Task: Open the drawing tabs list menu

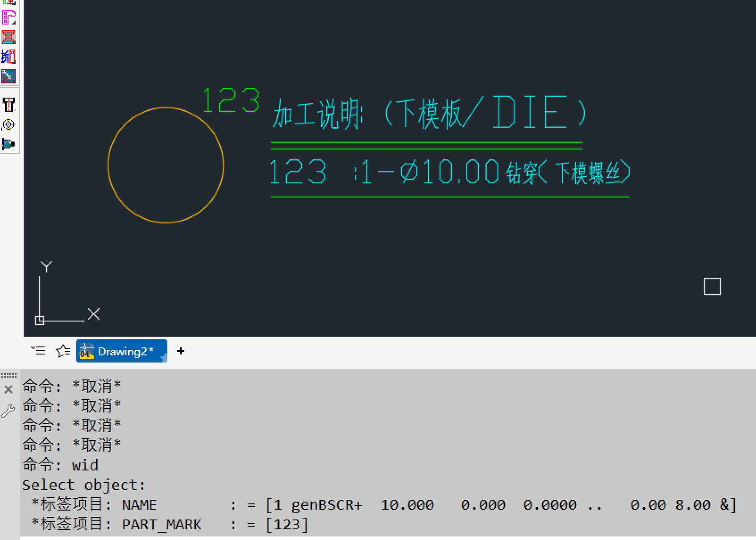Action: coord(38,351)
